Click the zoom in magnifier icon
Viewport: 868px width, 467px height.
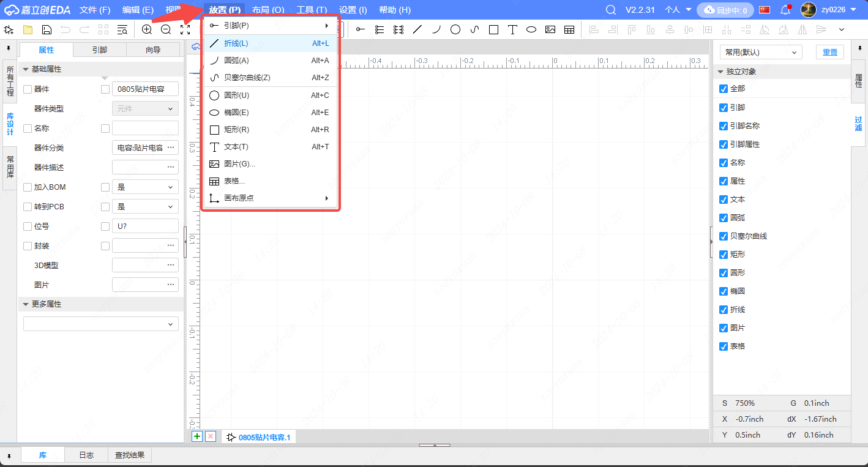[x=147, y=29]
